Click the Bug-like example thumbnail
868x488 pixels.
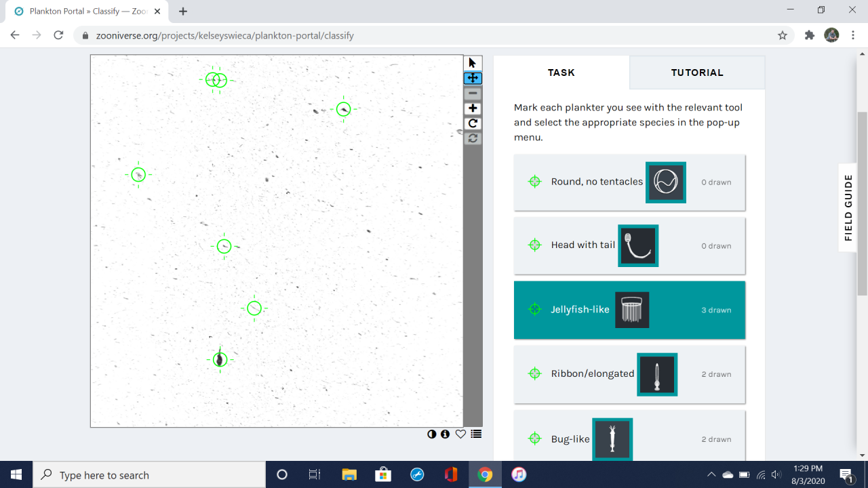[612, 439]
